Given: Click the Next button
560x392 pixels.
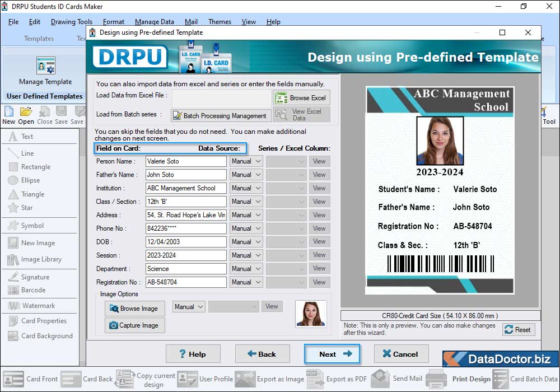Looking at the screenshot, I should (x=332, y=354).
